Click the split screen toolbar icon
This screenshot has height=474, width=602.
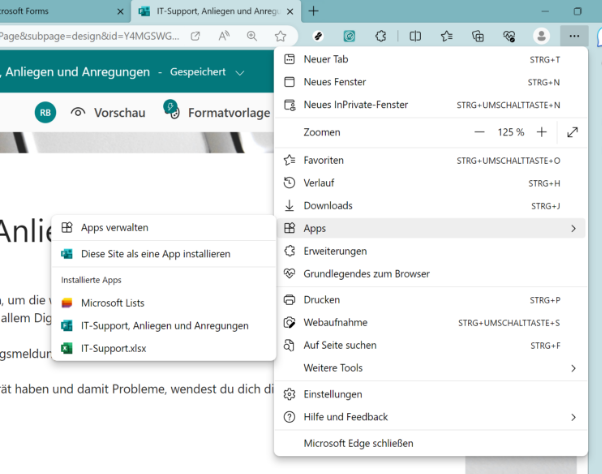pos(415,36)
